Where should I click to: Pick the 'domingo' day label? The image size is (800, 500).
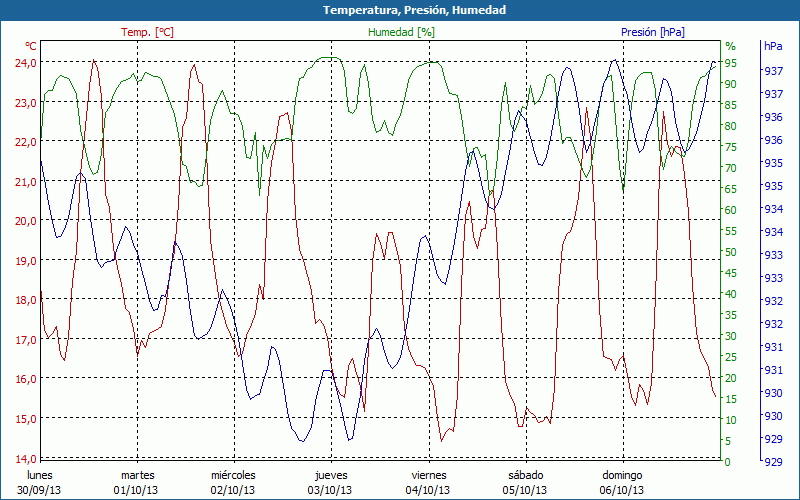click(x=622, y=475)
